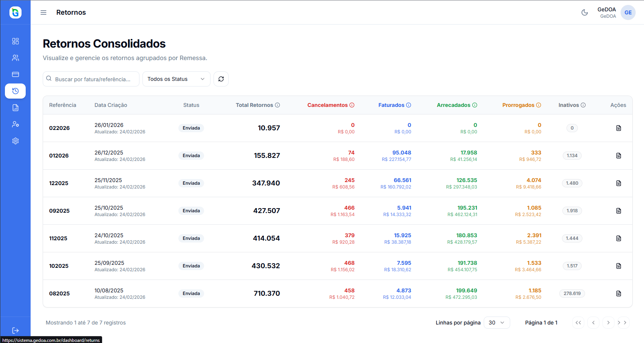Open the settings gear in the sidebar
644x343 pixels.
tap(15, 141)
